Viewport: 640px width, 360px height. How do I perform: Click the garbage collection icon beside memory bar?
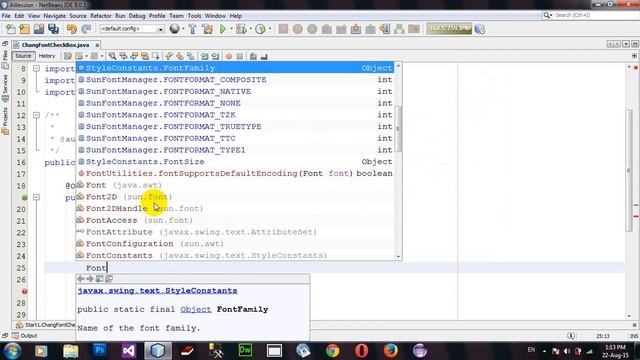pyautogui.click(x=480, y=29)
